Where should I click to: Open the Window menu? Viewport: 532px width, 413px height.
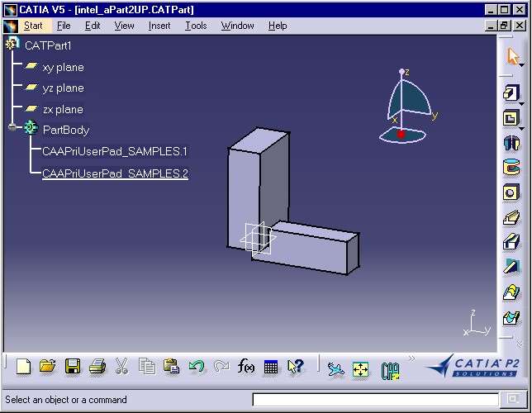tap(238, 26)
